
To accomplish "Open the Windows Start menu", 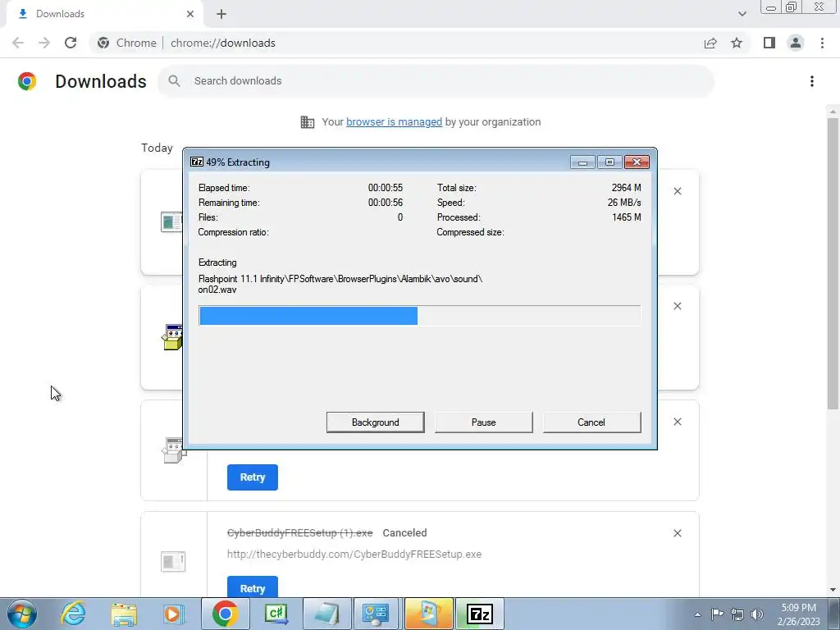I will pyautogui.click(x=21, y=614).
